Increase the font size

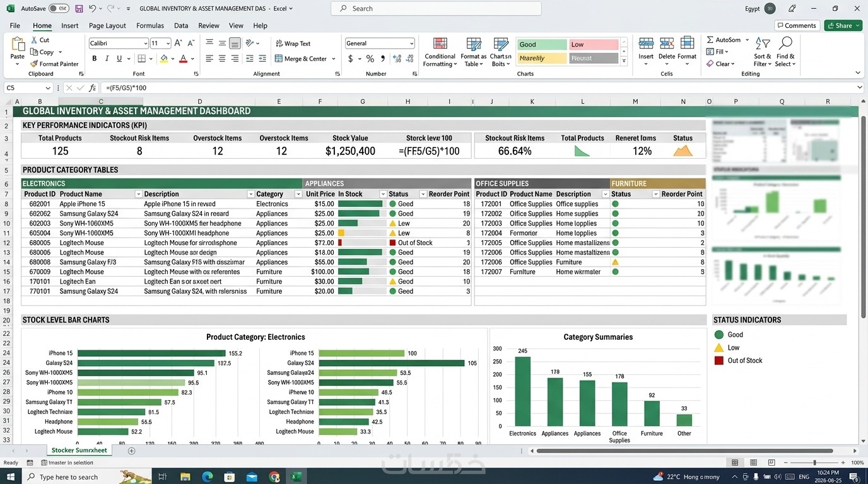tap(178, 43)
